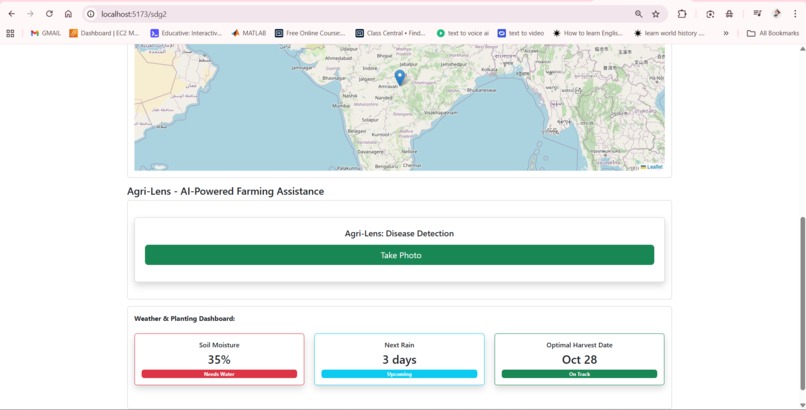Click the green On Track bar
Screen dimensions: 806x410
click(579, 374)
